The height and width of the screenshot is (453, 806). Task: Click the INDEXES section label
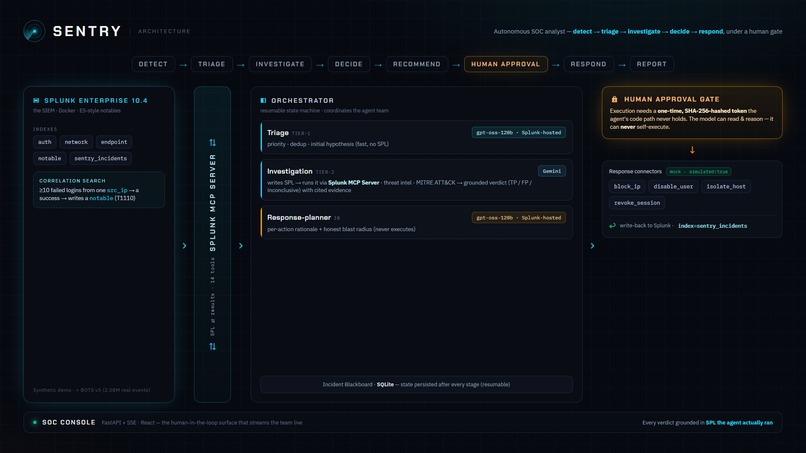pyautogui.click(x=45, y=130)
